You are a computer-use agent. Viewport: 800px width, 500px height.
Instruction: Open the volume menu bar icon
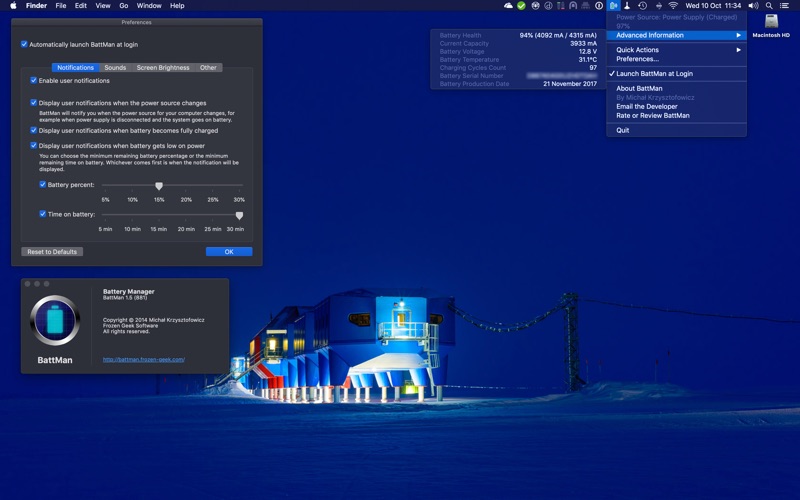pyautogui.click(x=753, y=6)
